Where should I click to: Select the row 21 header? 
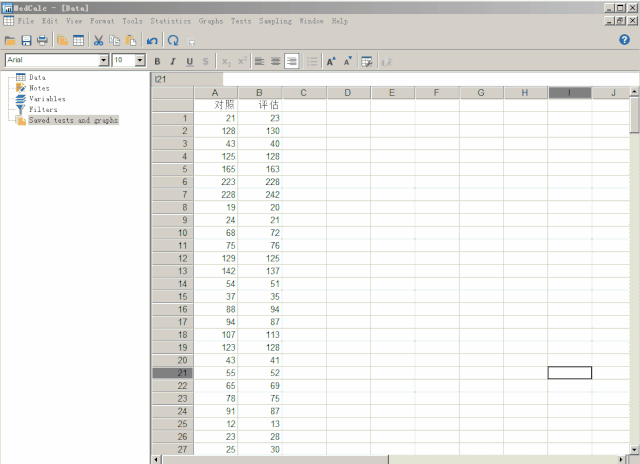tap(172, 373)
